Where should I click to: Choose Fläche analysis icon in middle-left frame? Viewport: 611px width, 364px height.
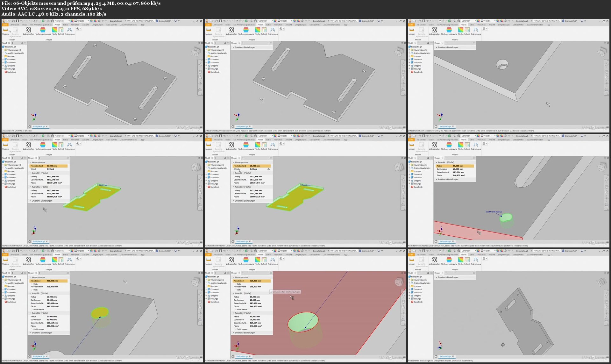[x=54, y=146]
